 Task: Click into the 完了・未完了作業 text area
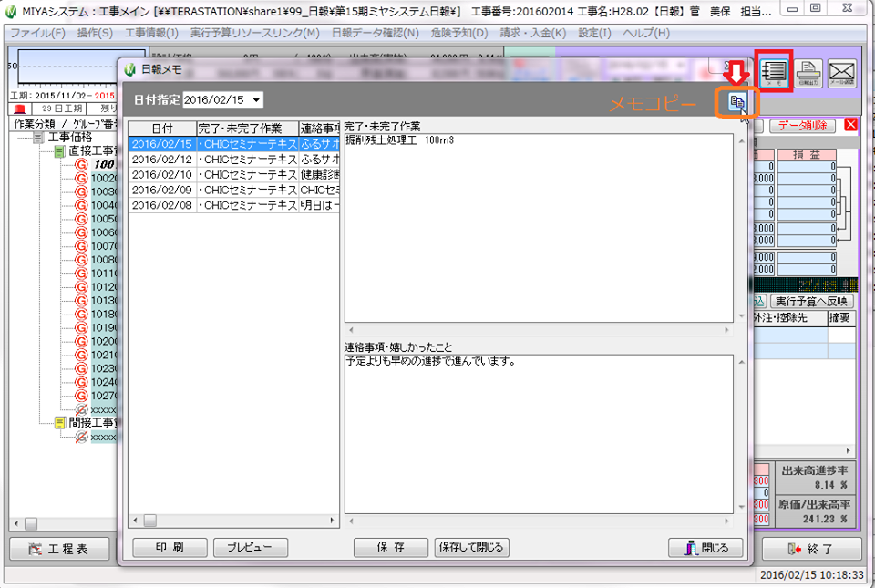tap(539, 228)
